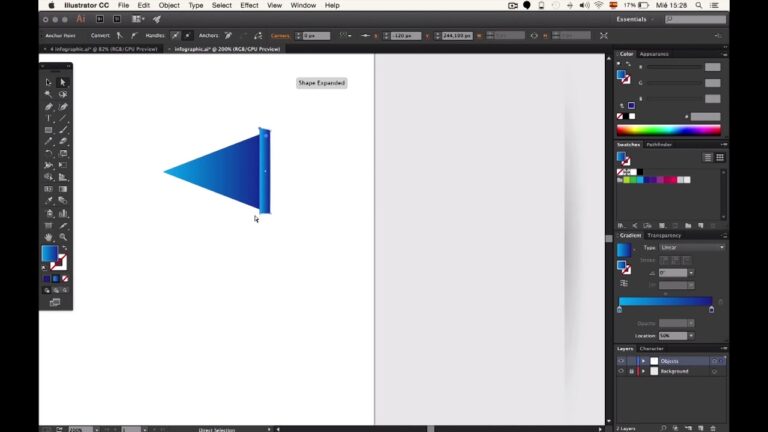
Task: Select the Direct Selection tool
Action: [x=63, y=82]
